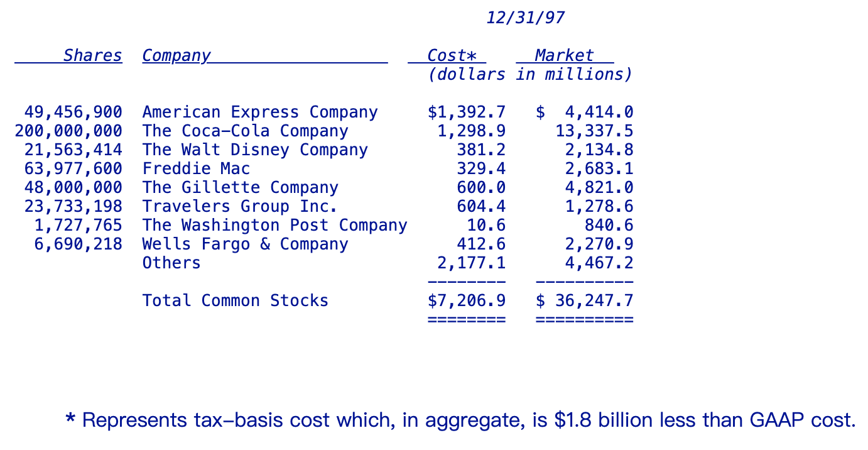Screen dimensions: 868x450
Task: Click the 200,000,000 shares figure
Action: coord(68,131)
